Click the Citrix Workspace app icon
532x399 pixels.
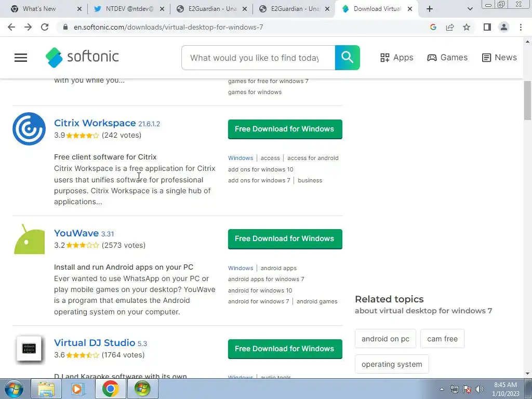pyautogui.click(x=29, y=129)
